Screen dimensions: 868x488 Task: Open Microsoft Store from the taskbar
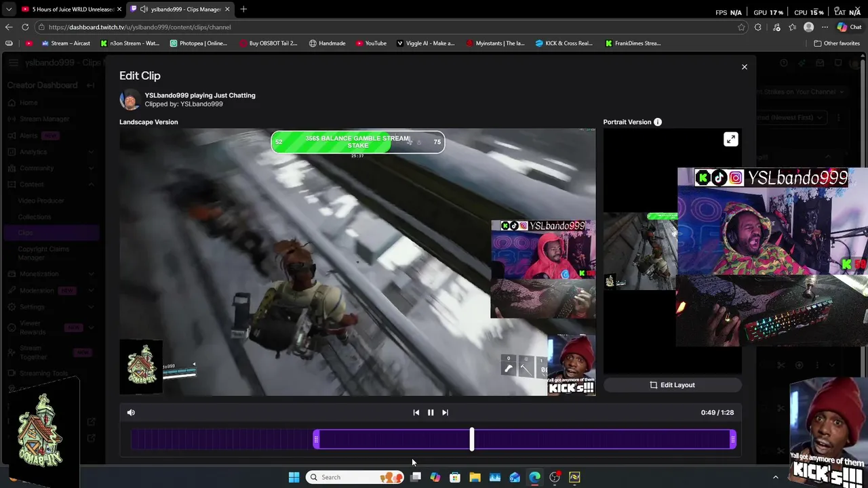(x=455, y=477)
